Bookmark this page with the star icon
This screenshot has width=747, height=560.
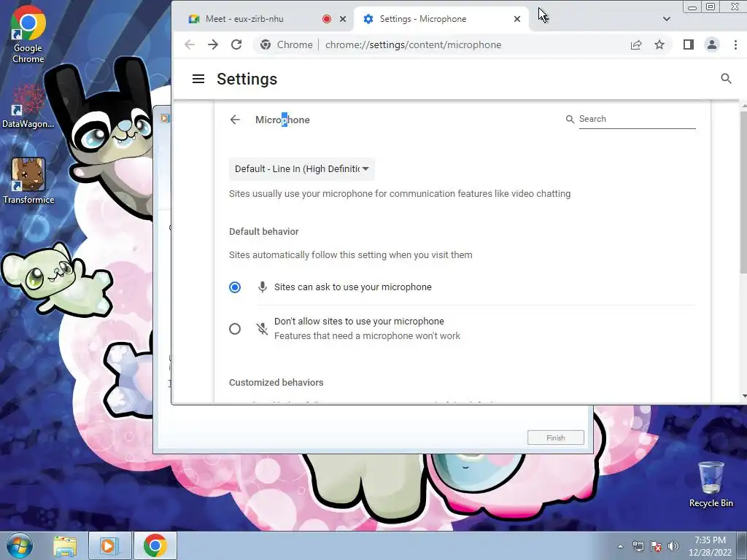[659, 44]
